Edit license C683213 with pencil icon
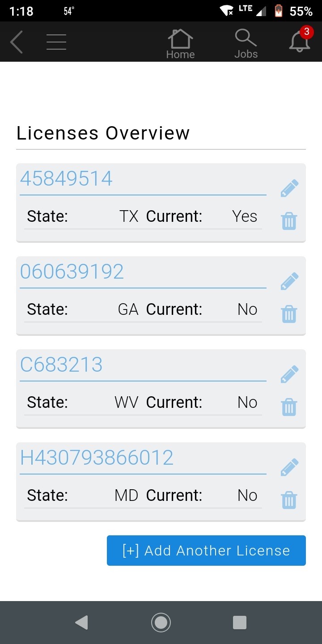 click(x=289, y=374)
